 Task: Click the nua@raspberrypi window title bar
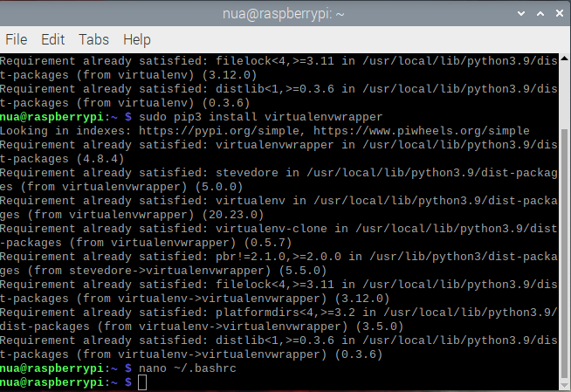tap(285, 12)
